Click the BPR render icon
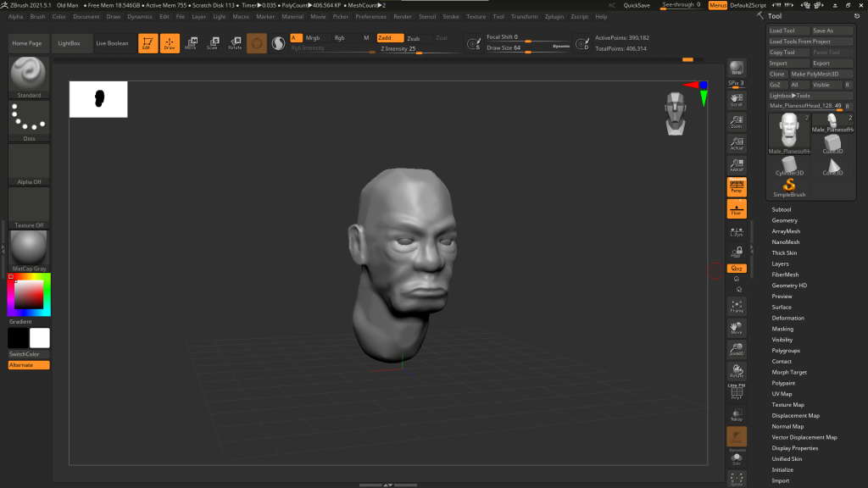The width and height of the screenshot is (868, 488). (737, 69)
